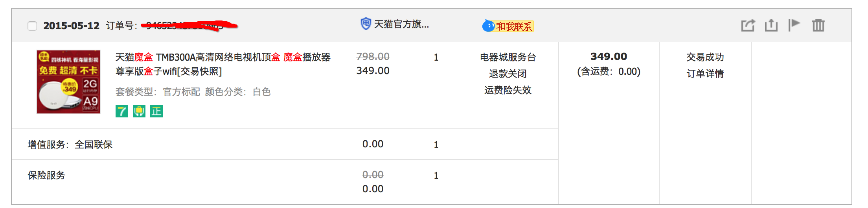Open the red Tmall box product thumbnail
The width and height of the screenshot is (868, 208).
pos(68,82)
